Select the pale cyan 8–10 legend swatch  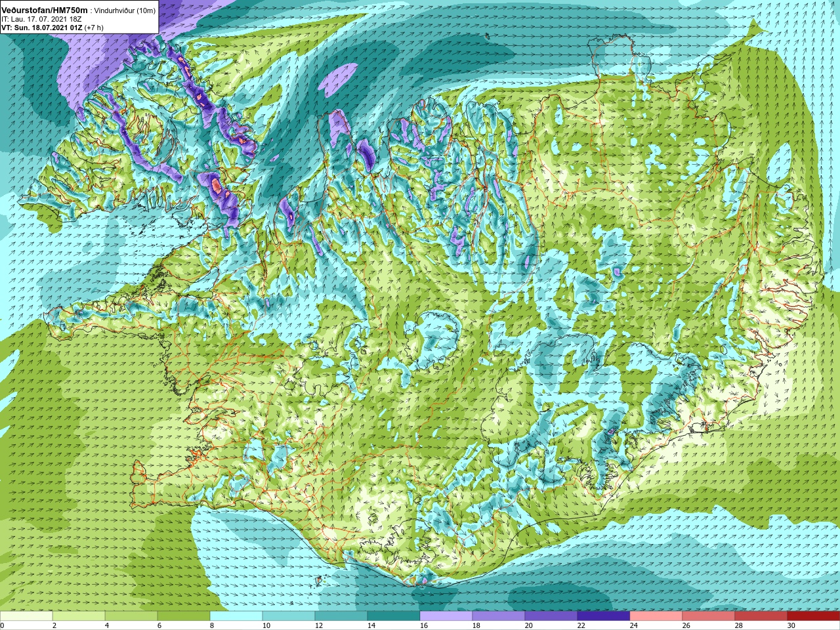coord(236,616)
